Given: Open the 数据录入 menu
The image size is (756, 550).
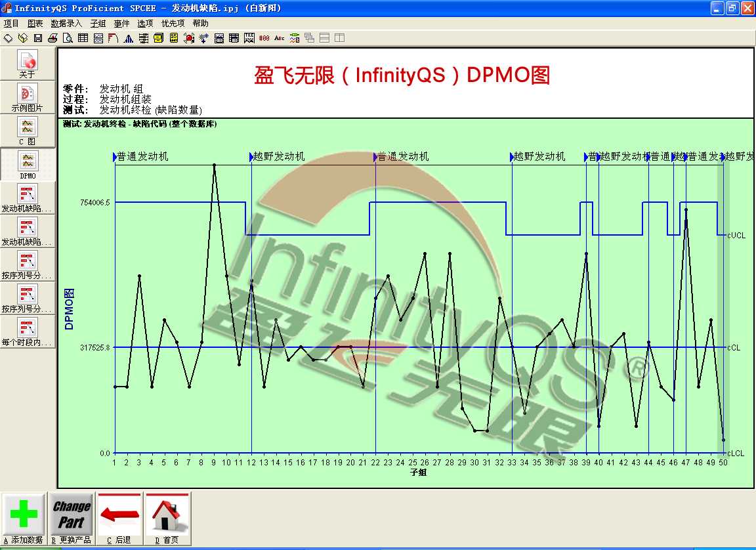Looking at the screenshot, I should pos(66,23).
